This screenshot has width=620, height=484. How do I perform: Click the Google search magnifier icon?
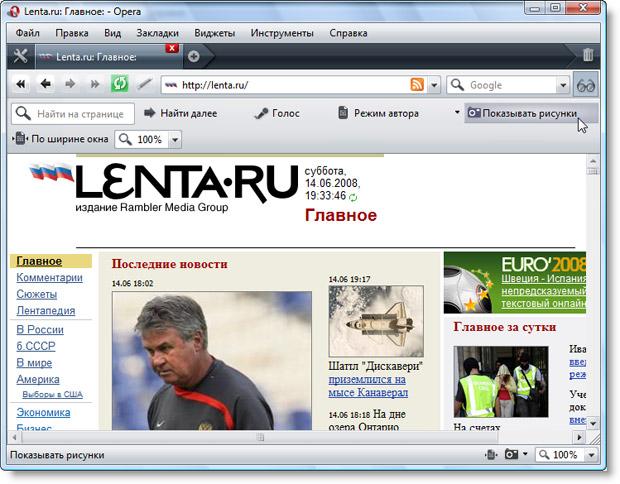pyautogui.click(x=457, y=85)
